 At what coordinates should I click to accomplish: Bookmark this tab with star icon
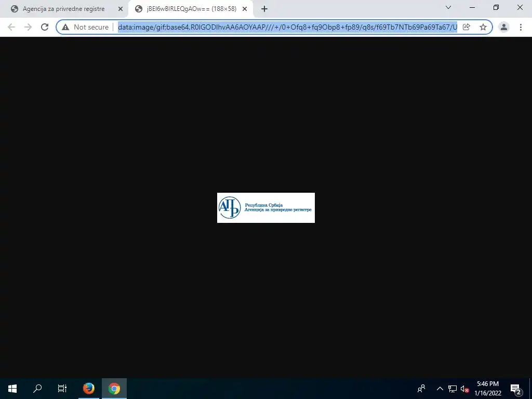coord(483,27)
